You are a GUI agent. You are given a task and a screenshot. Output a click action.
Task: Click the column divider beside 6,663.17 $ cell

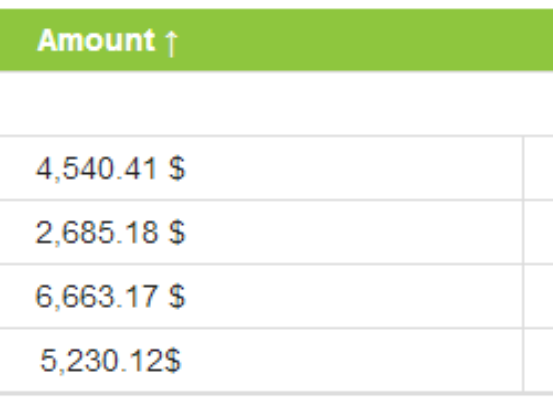click(x=524, y=296)
